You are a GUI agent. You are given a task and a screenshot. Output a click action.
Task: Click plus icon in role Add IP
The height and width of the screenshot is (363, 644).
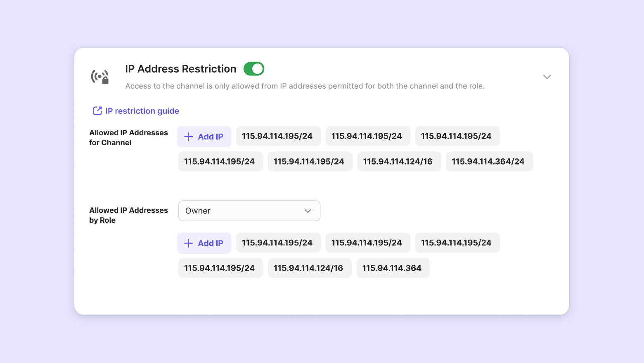pos(188,243)
